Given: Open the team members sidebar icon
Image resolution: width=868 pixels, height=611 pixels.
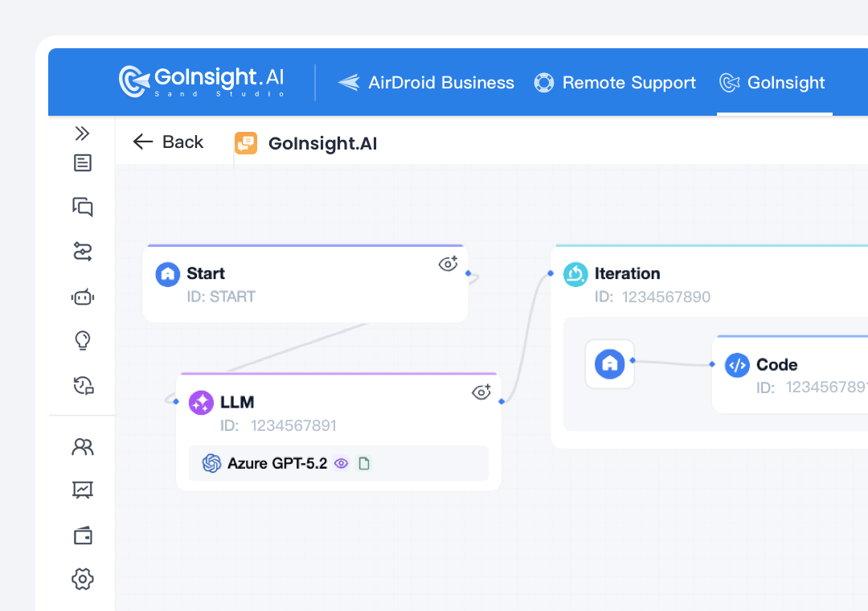Looking at the screenshot, I should pyautogui.click(x=82, y=447).
